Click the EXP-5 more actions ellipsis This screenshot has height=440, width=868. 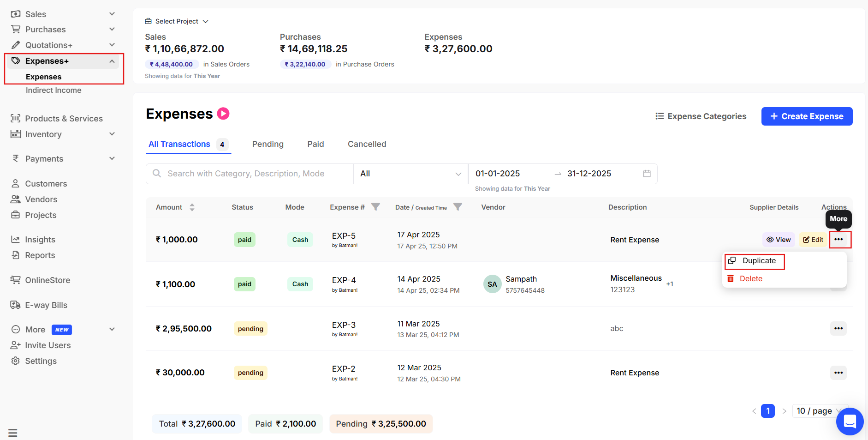pyautogui.click(x=838, y=240)
